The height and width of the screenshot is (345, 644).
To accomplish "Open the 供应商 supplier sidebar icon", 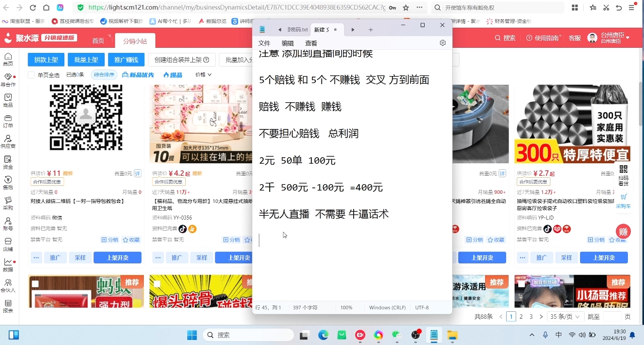I will coord(8,141).
